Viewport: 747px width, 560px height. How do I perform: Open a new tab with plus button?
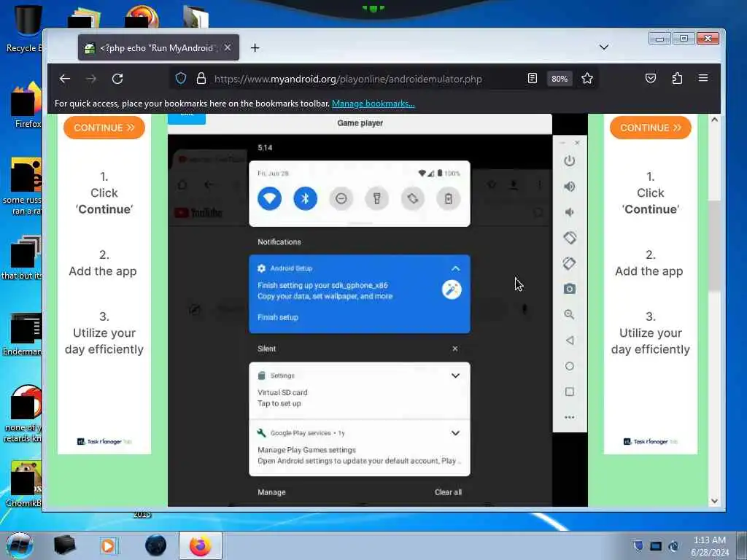[x=255, y=47]
